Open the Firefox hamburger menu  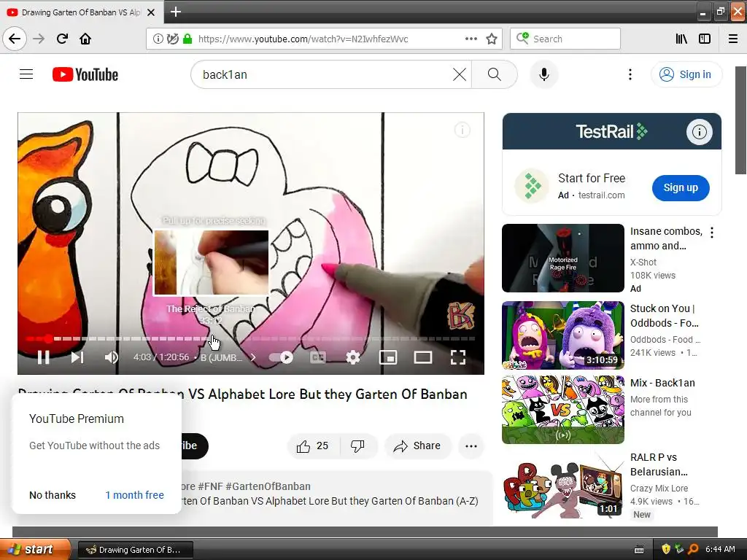(x=733, y=39)
